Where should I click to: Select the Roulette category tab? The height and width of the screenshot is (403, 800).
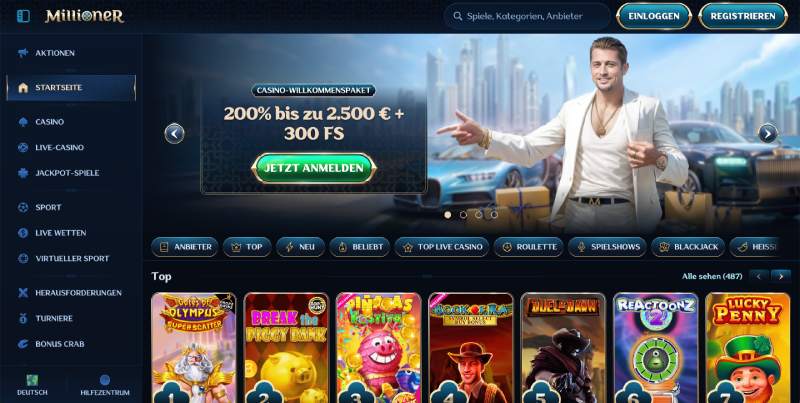click(529, 247)
